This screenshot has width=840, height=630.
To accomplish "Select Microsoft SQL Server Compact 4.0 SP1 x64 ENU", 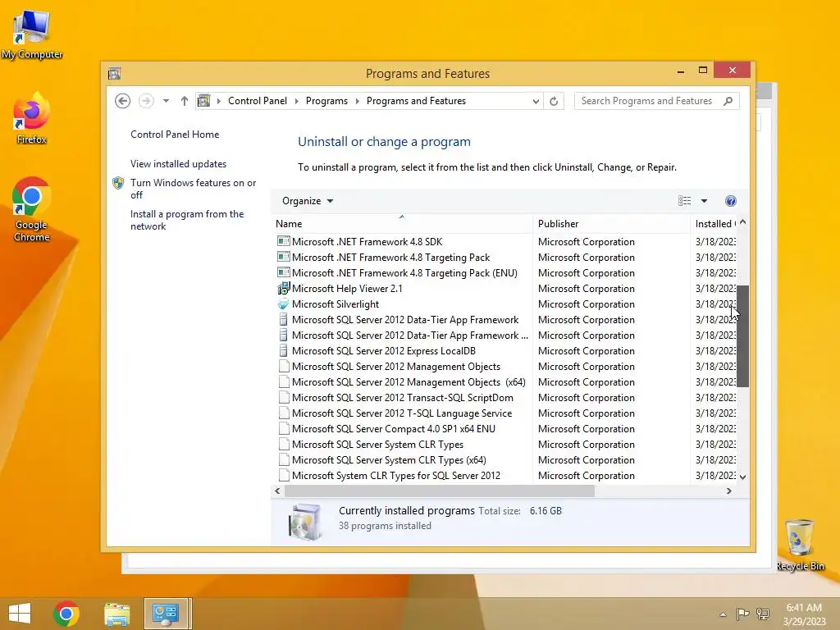I will pyautogui.click(x=505, y=428).
